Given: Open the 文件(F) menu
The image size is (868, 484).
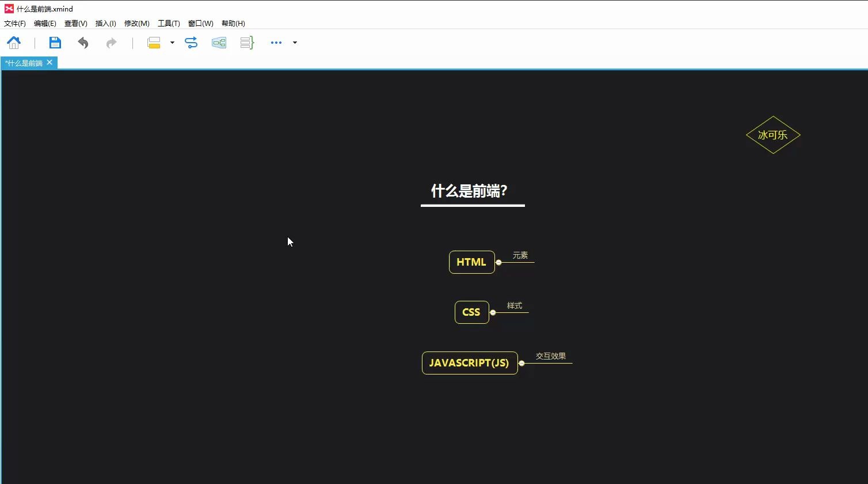Looking at the screenshot, I should [15, 24].
